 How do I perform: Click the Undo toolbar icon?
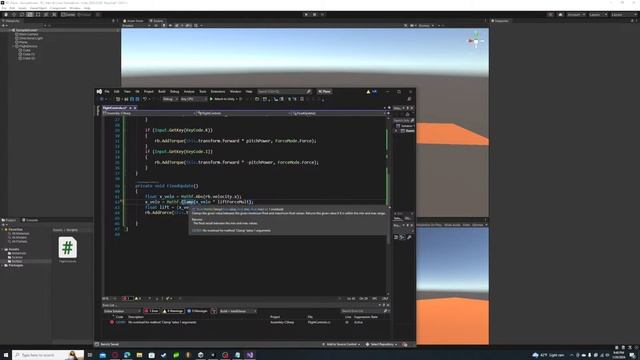(144, 99)
